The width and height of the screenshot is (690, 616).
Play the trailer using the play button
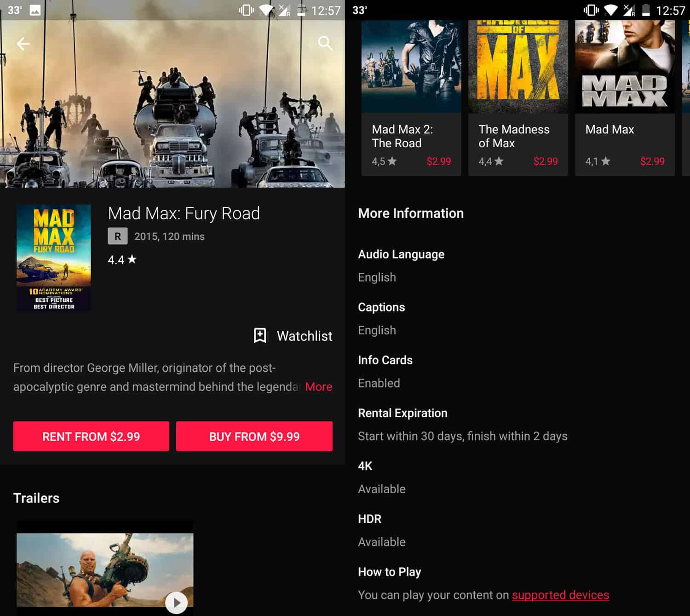click(x=176, y=602)
